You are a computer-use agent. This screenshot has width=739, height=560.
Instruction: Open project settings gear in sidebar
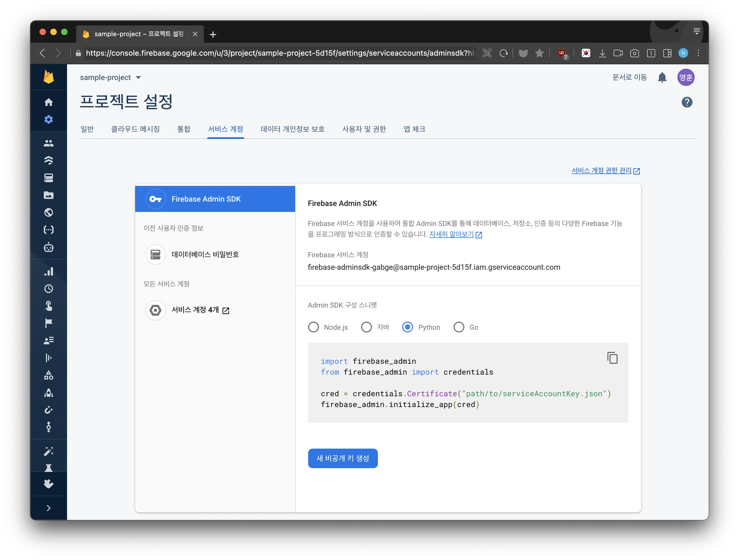click(49, 119)
